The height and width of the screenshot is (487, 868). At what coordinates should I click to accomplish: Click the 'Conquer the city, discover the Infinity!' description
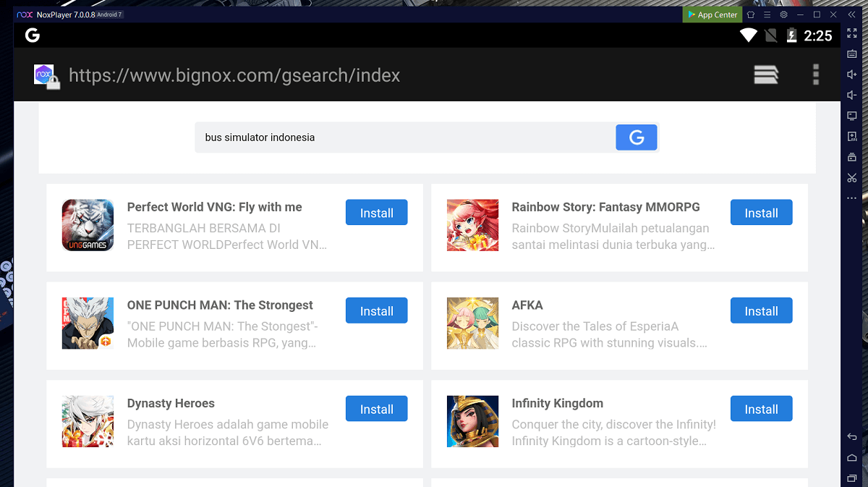click(x=614, y=433)
